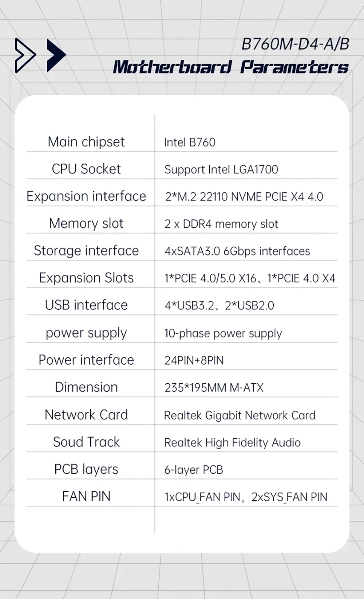The image size is (364, 599).
Task: Select the 4xSATA3.0 6Gbps interfaces value
Action: click(237, 251)
